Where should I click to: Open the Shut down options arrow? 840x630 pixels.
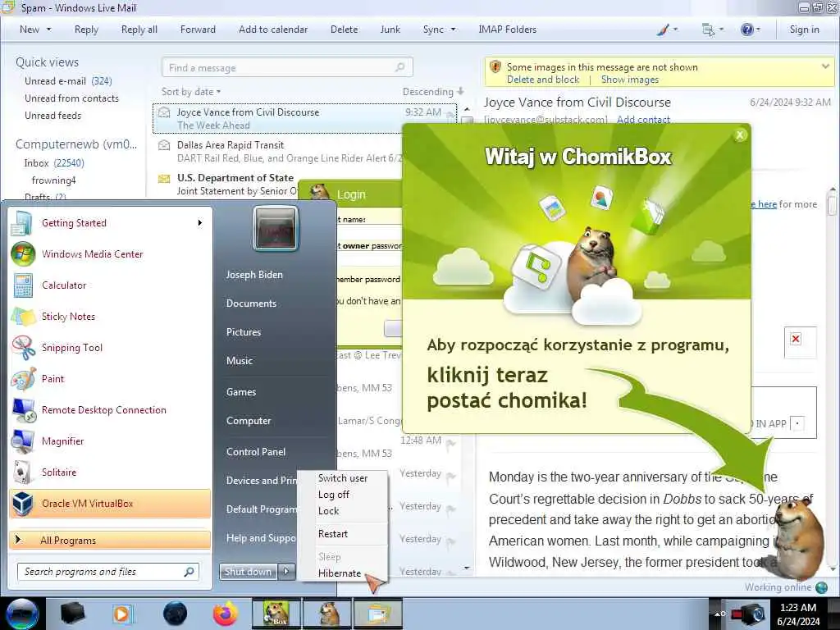click(x=286, y=572)
